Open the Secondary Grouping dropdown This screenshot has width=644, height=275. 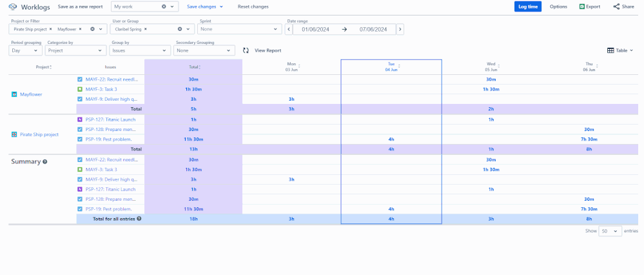point(204,50)
